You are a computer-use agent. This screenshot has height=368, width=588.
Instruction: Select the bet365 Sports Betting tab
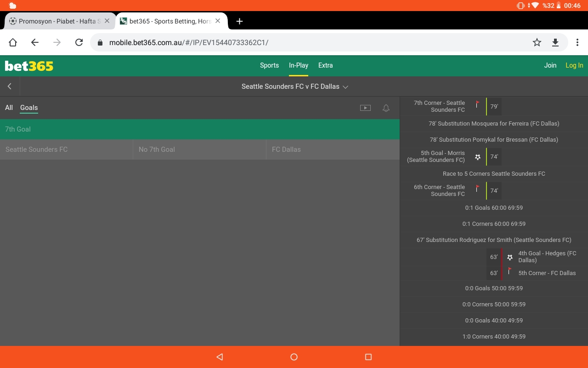coord(172,21)
